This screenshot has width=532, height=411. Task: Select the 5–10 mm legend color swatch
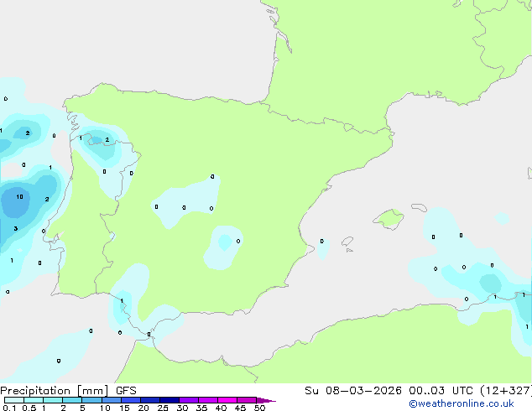pyautogui.click(x=91, y=400)
